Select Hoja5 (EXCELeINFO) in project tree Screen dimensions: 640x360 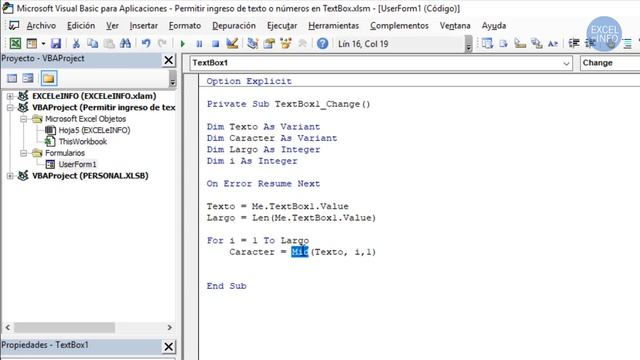coord(94,130)
